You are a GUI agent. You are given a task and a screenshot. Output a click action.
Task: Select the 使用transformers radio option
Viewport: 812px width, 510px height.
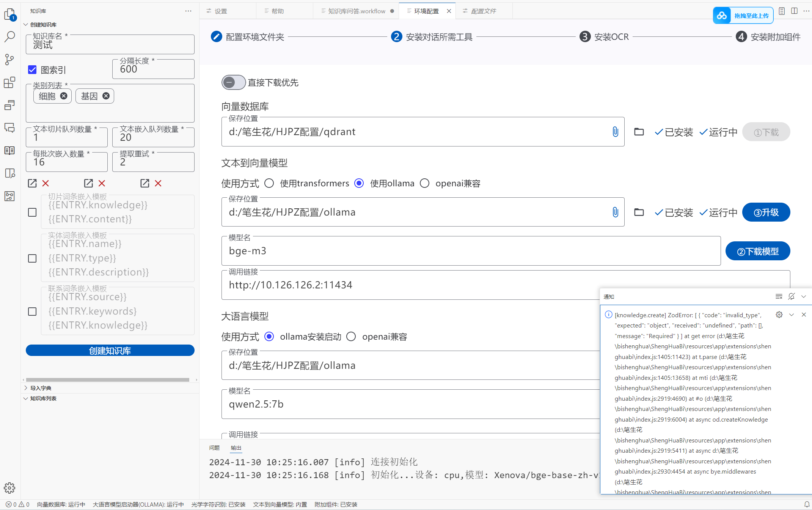[x=269, y=183]
